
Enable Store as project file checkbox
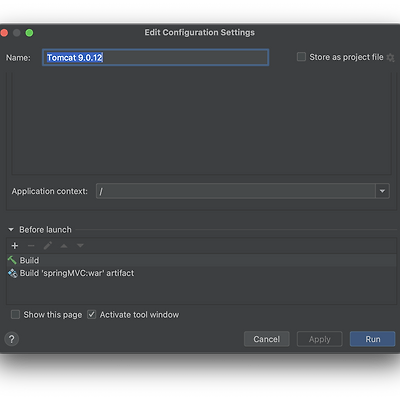(301, 57)
